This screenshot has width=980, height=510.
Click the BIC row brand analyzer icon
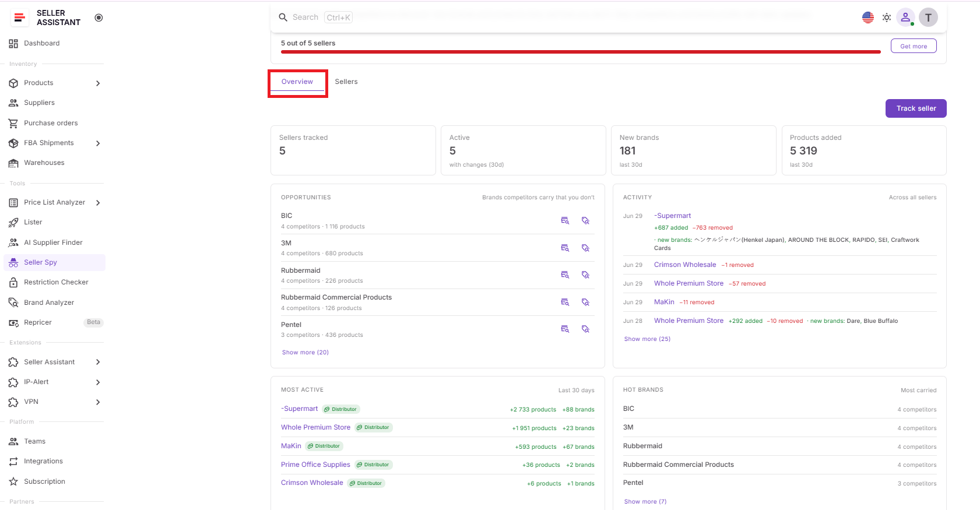point(585,221)
